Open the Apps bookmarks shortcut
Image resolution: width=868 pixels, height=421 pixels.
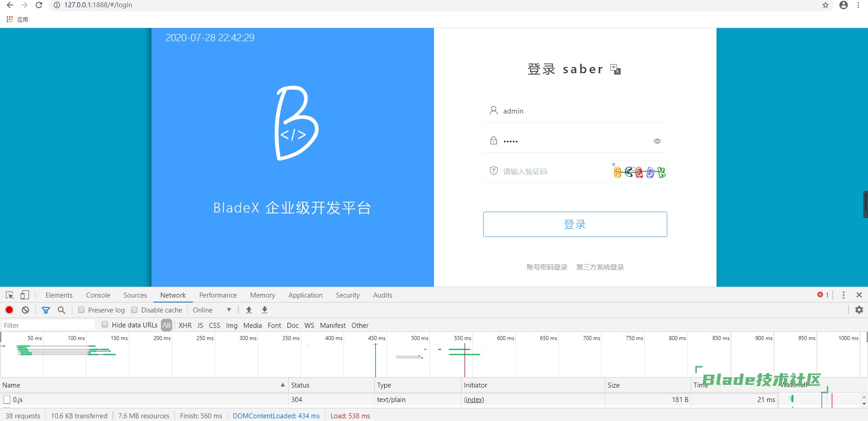[17, 19]
